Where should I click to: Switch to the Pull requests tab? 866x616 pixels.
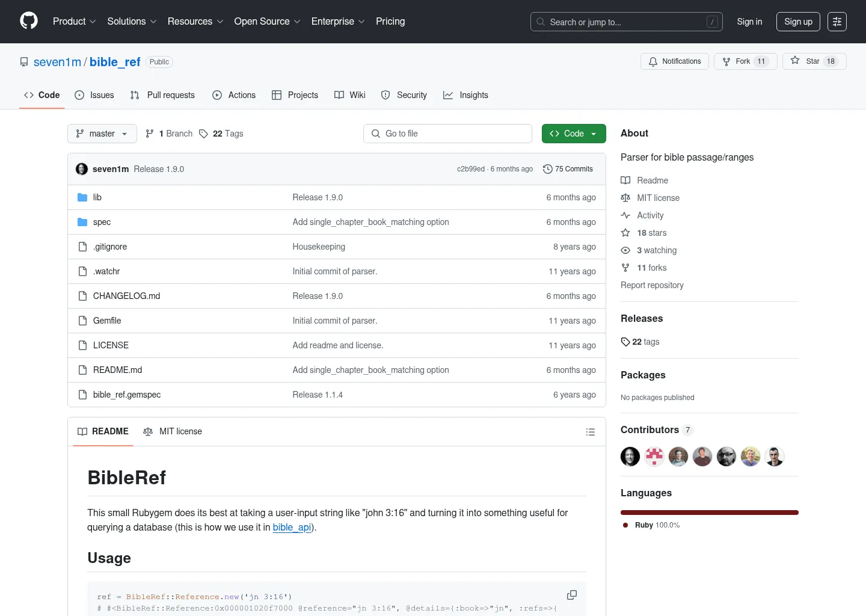coord(162,95)
